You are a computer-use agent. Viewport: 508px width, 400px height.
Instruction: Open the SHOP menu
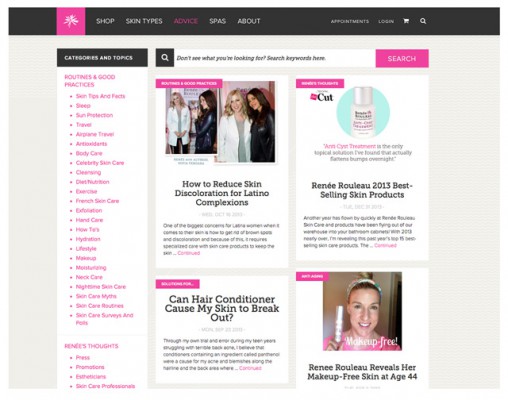(105, 21)
